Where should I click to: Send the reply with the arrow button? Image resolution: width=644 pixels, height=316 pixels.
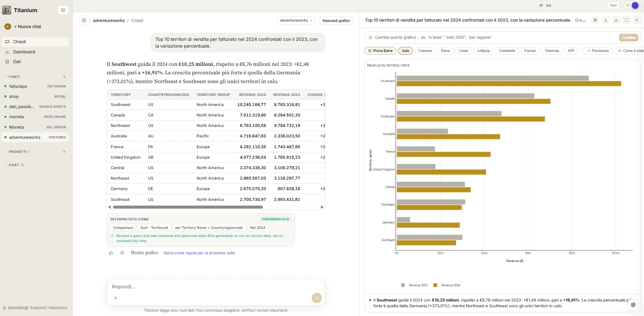tap(316, 298)
